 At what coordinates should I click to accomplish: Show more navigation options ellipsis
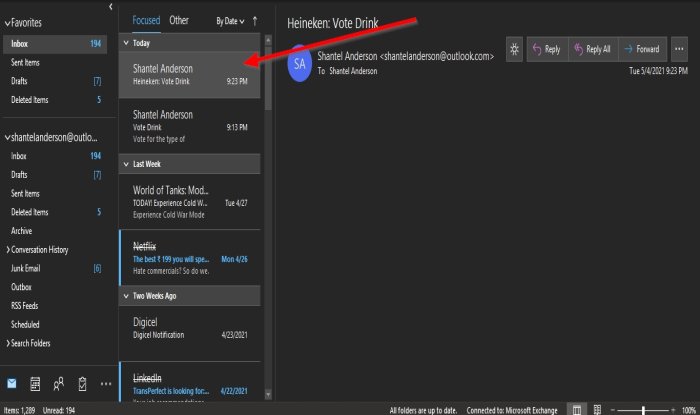tap(106, 384)
